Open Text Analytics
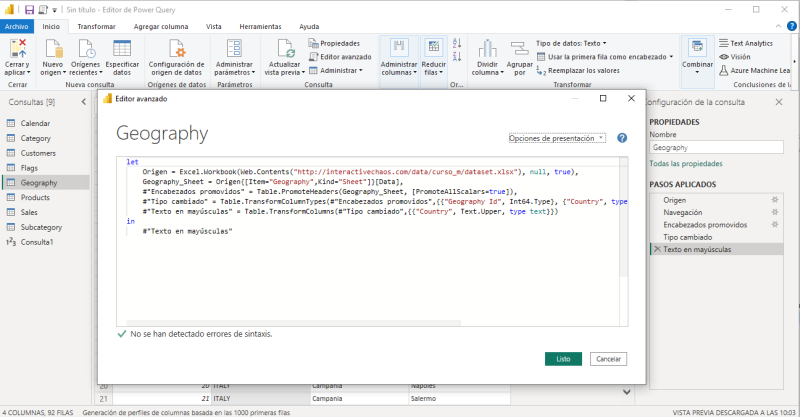Screen dimensions: 800x417 pyautogui.click(x=746, y=43)
